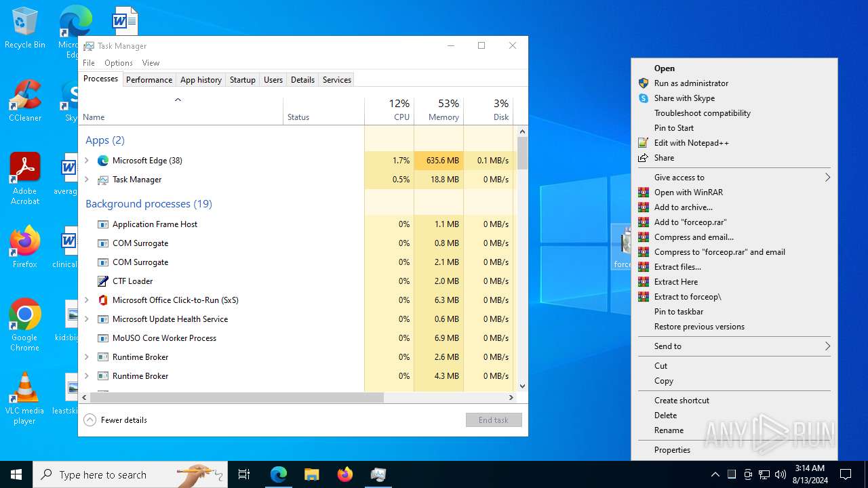Screen dimensions: 868x488
Task: Open the volume control in system tray
Action: coord(781,474)
